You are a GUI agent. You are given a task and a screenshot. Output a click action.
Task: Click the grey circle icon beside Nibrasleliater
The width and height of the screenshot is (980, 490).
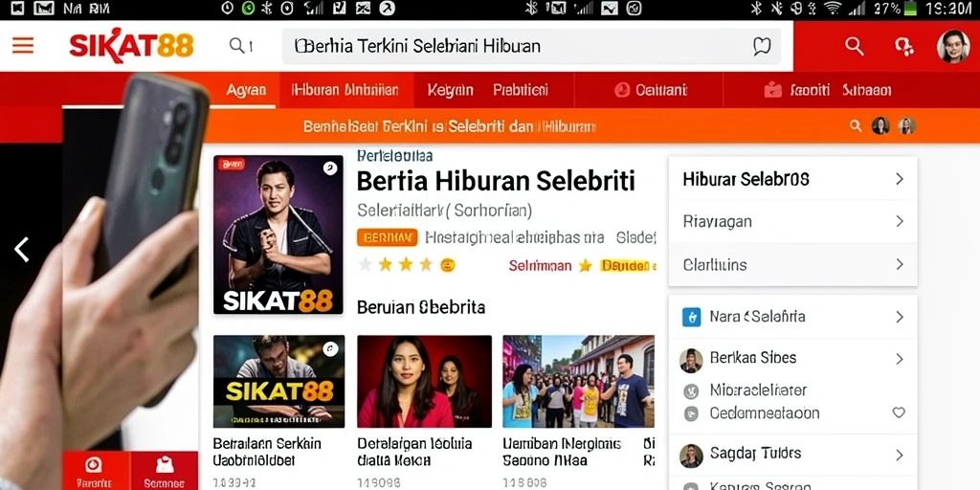pos(691,391)
